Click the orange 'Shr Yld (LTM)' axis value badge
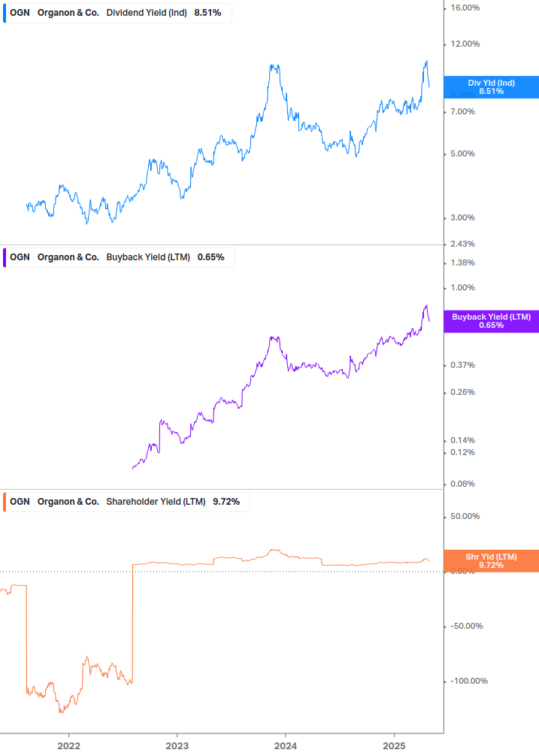This screenshot has height=756, width=539. [x=492, y=560]
